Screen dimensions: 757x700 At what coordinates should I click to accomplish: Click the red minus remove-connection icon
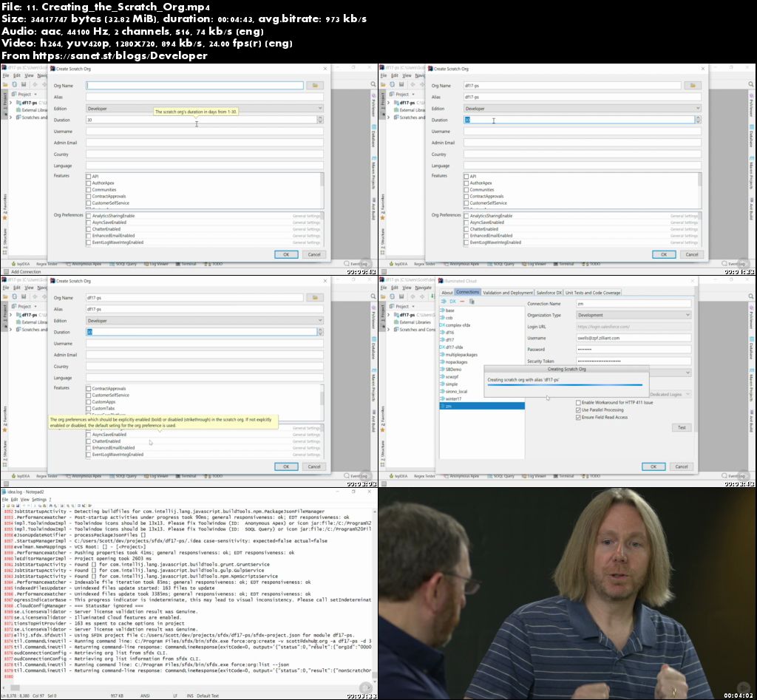(462, 302)
